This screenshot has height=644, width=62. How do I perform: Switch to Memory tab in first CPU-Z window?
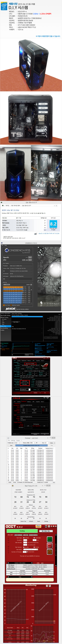29,360
